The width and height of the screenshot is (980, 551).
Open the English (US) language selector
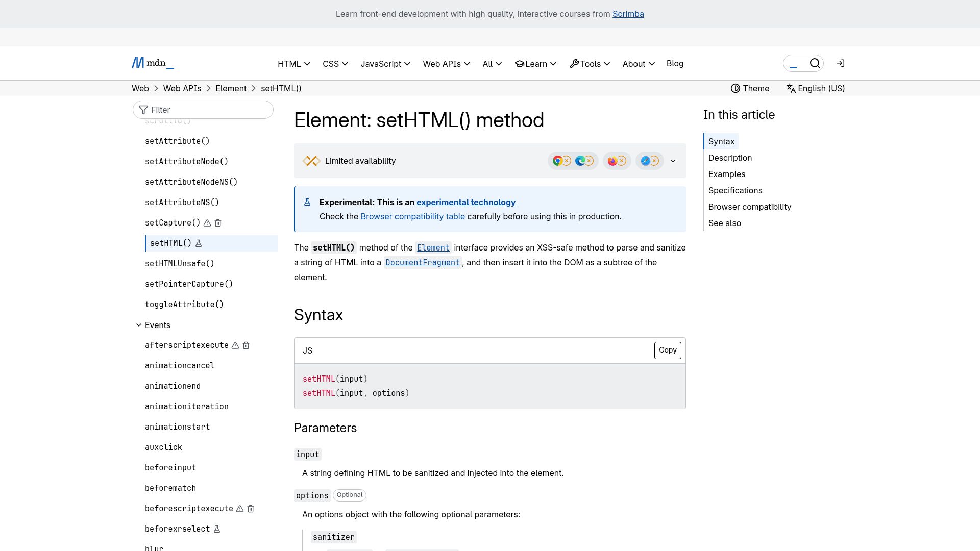pos(816,88)
